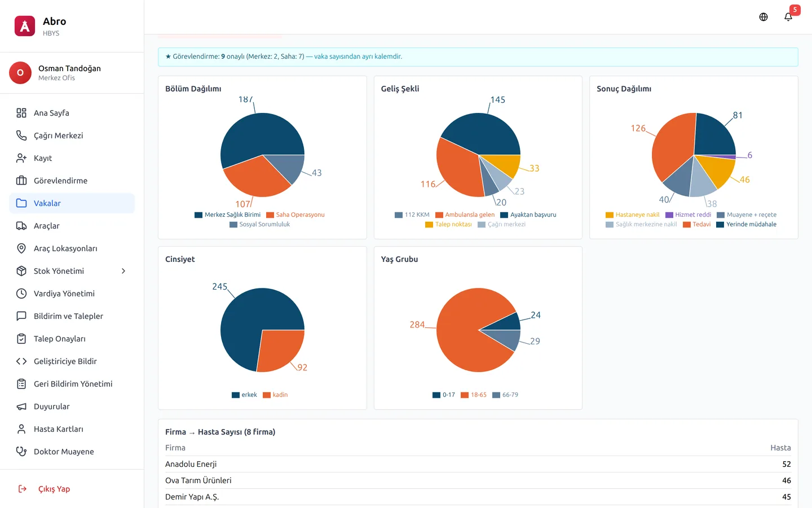Click the Kayıt add-user icon
The height and width of the screenshot is (508, 812).
point(21,158)
